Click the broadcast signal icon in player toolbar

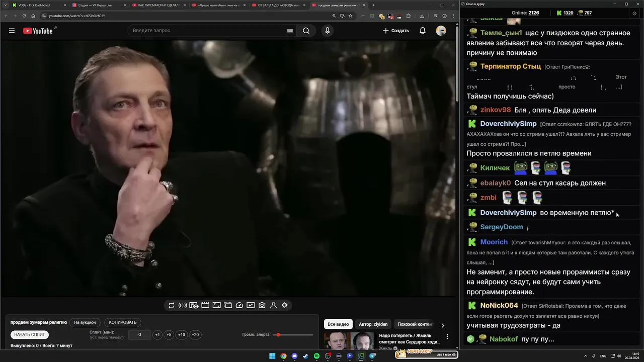(x=183, y=305)
